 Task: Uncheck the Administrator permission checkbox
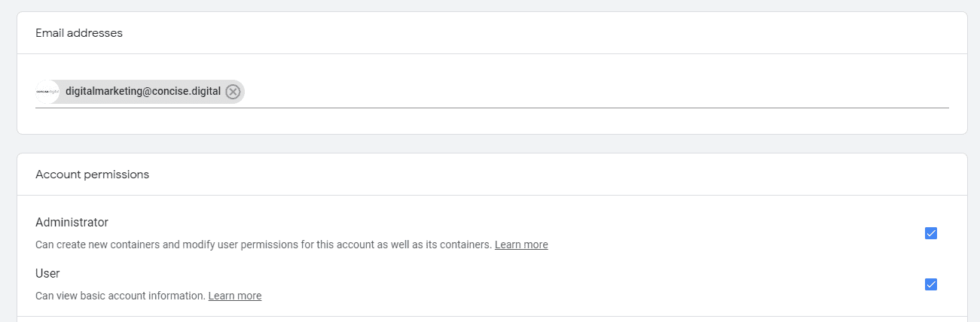tap(930, 233)
